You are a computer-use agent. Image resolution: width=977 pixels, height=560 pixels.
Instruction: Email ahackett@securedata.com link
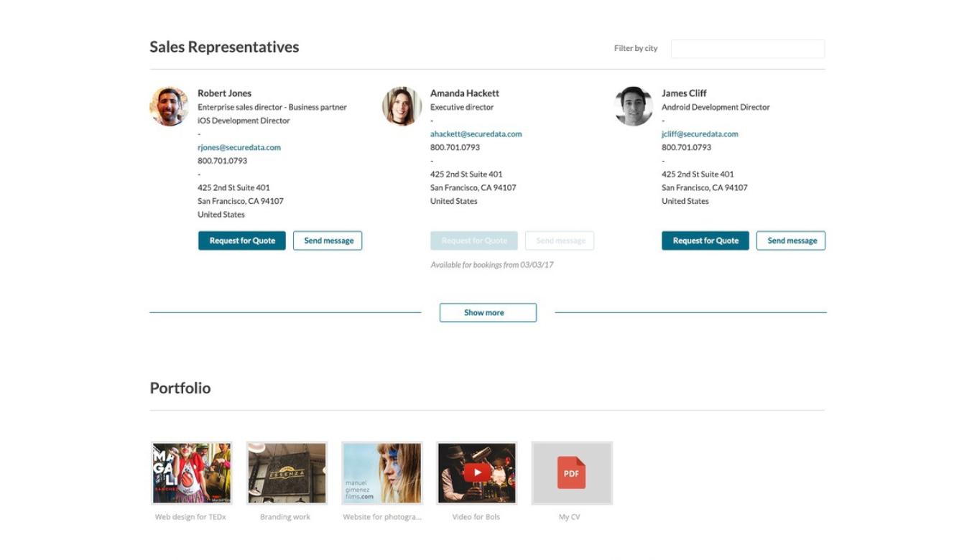click(476, 134)
